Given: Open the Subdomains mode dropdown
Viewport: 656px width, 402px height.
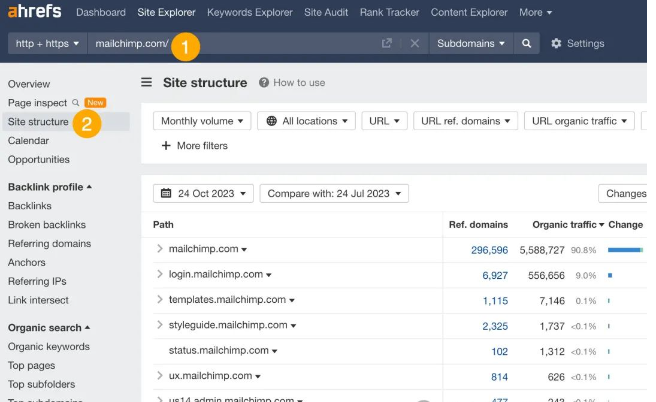Looking at the screenshot, I should (472, 44).
